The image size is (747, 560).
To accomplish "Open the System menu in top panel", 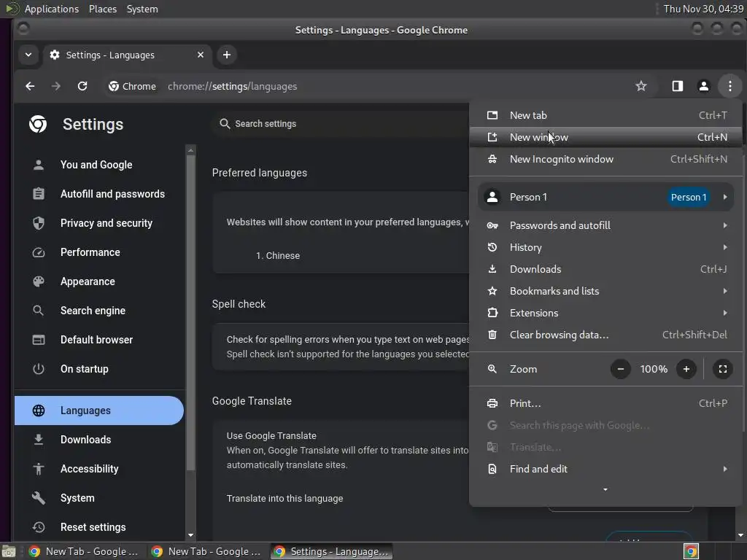I will [142, 9].
